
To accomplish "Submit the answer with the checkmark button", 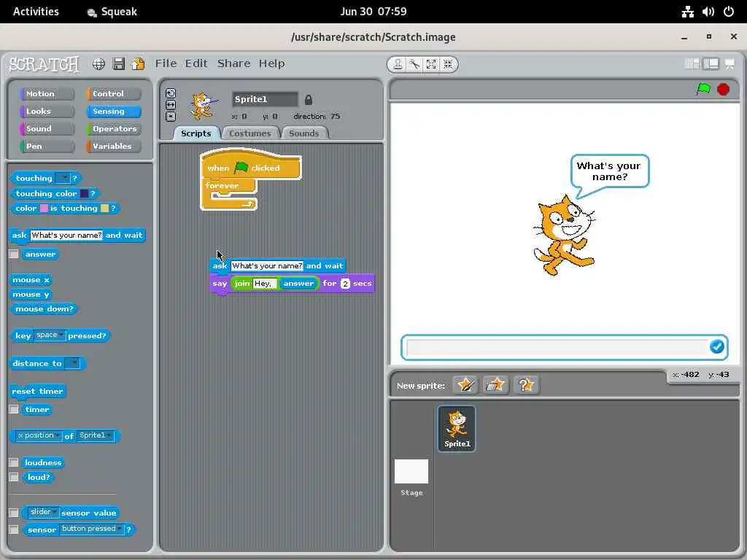I will click(x=716, y=346).
